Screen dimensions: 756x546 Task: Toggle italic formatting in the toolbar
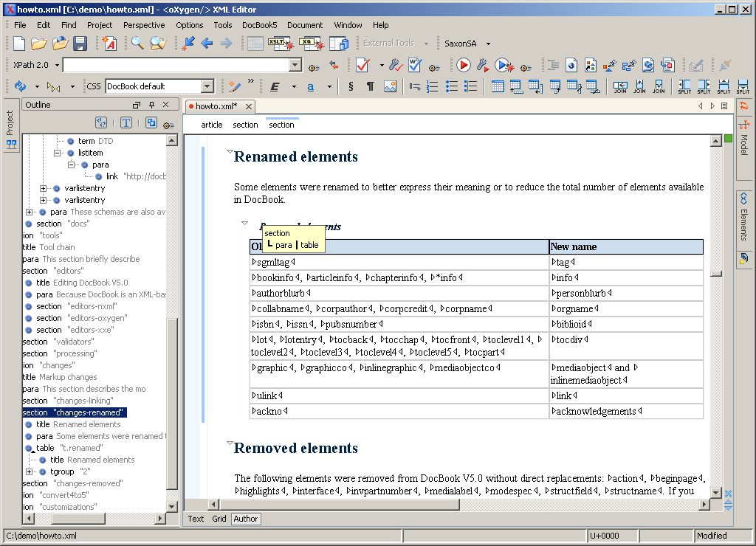(x=275, y=86)
